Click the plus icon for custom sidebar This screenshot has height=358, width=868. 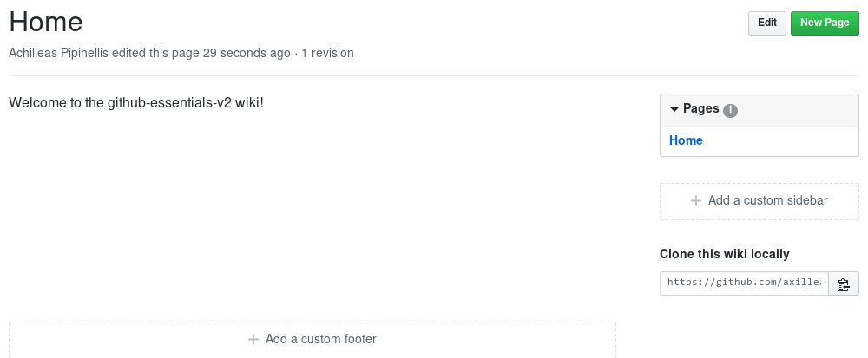click(x=695, y=201)
